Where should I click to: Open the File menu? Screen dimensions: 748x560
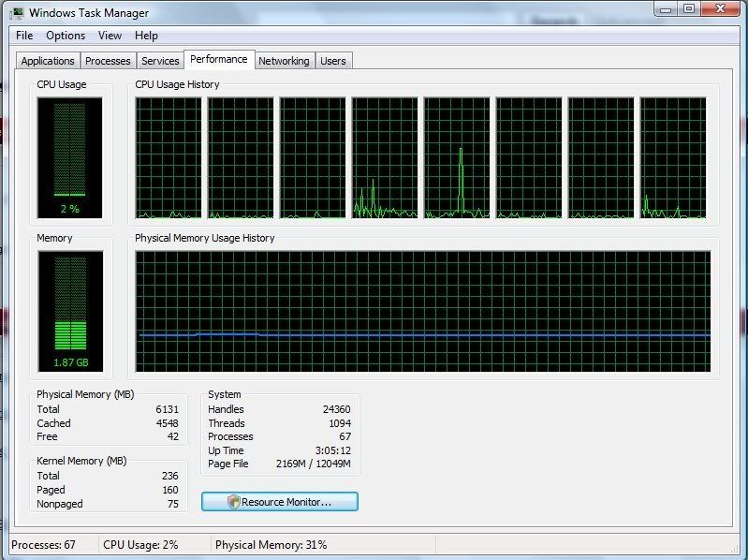(24, 36)
